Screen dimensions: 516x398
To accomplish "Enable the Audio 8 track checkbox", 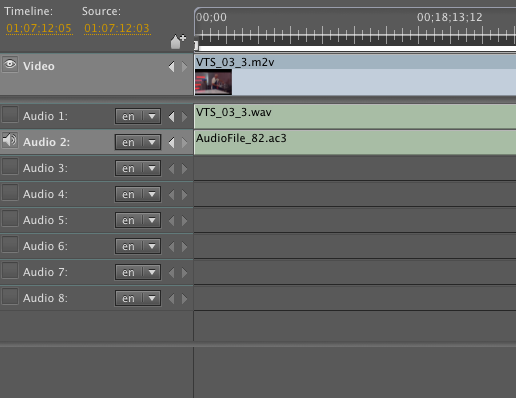I will pos(10,296).
